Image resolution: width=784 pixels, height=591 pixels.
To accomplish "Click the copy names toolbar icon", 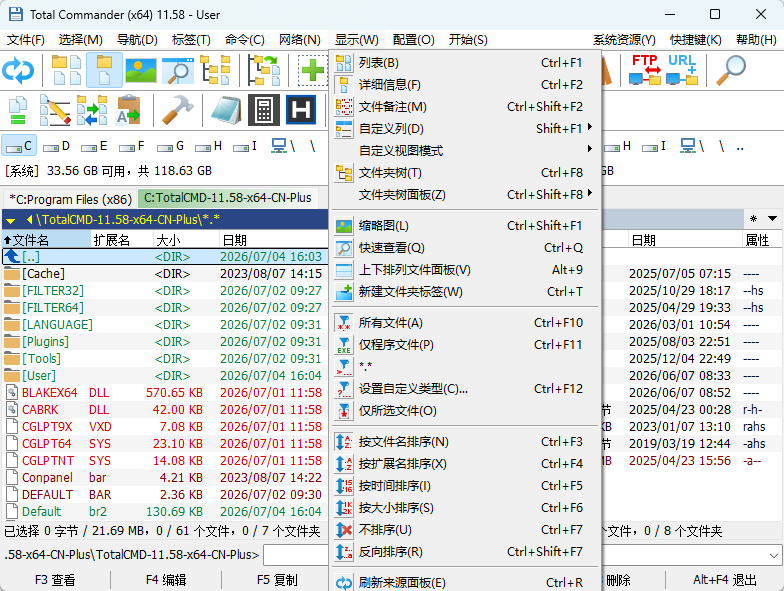I will tap(18, 110).
